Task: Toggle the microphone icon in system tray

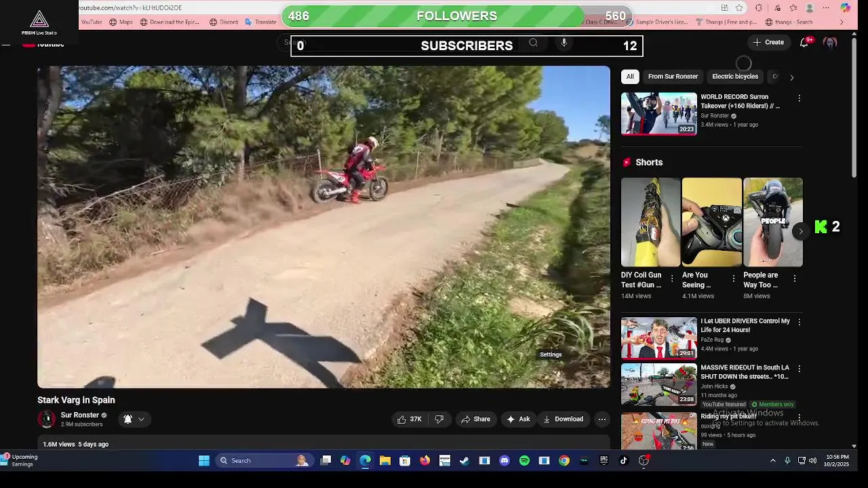Action: tap(787, 460)
